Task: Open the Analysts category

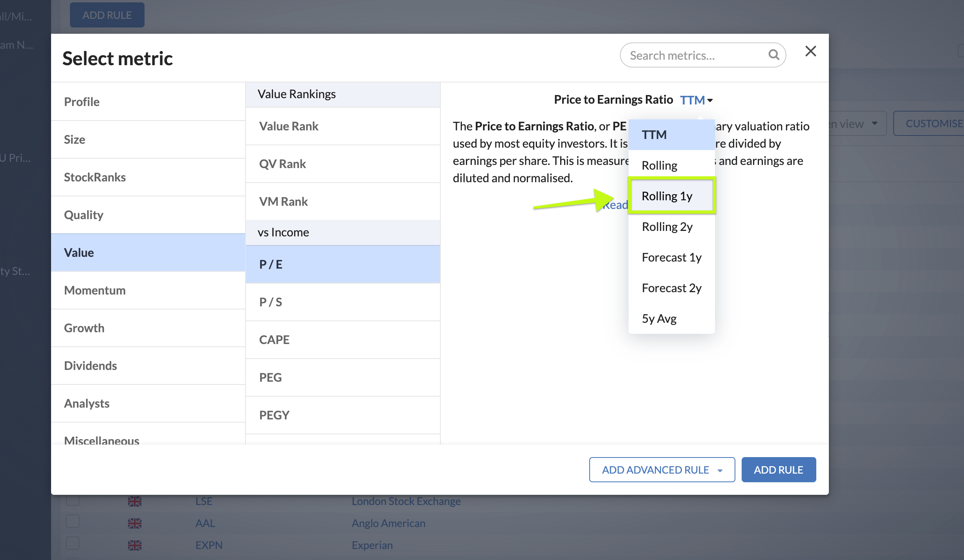Action: tap(148, 403)
